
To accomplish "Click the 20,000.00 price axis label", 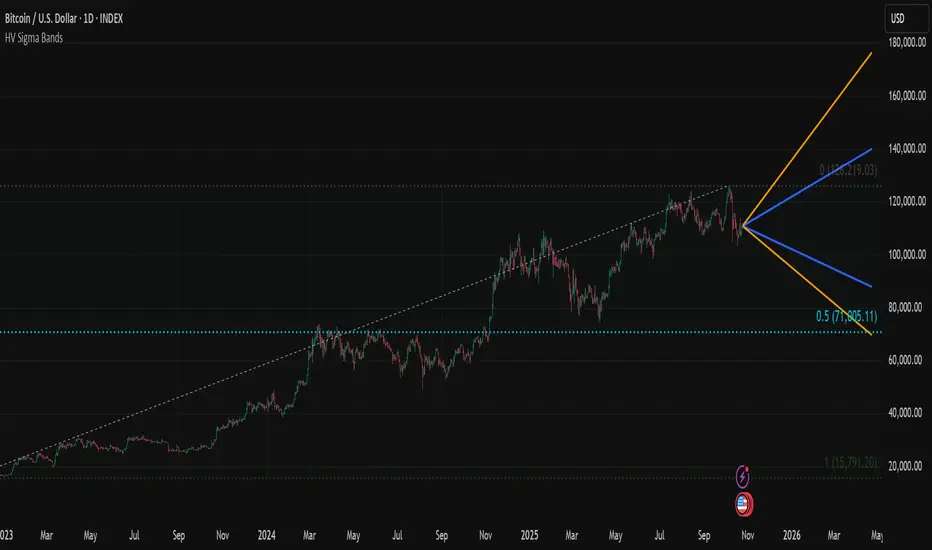I will [907, 466].
